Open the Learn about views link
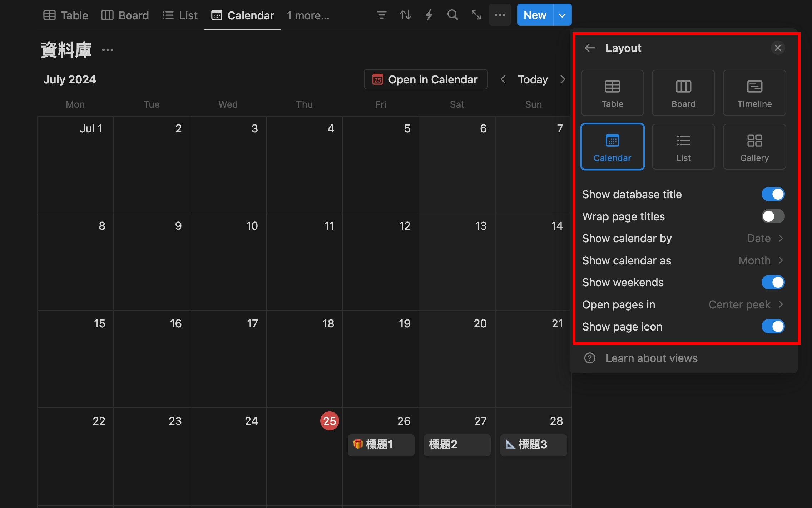 [651, 358]
